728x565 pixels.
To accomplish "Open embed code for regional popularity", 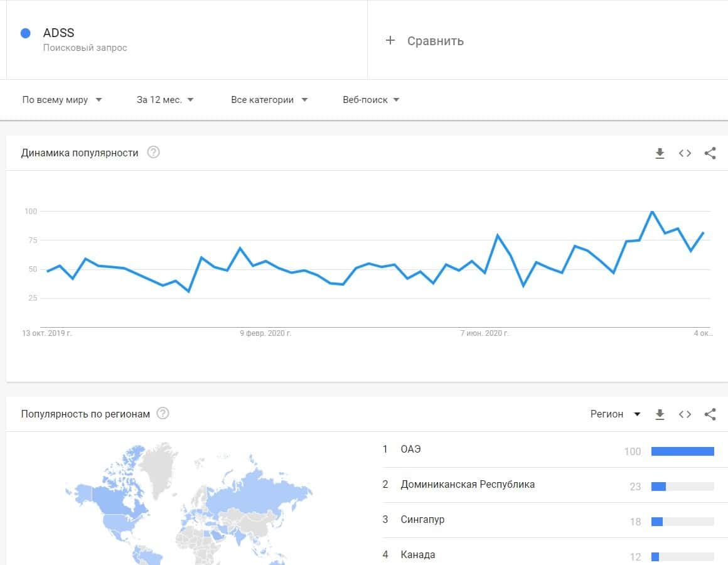I will (x=685, y=414).
